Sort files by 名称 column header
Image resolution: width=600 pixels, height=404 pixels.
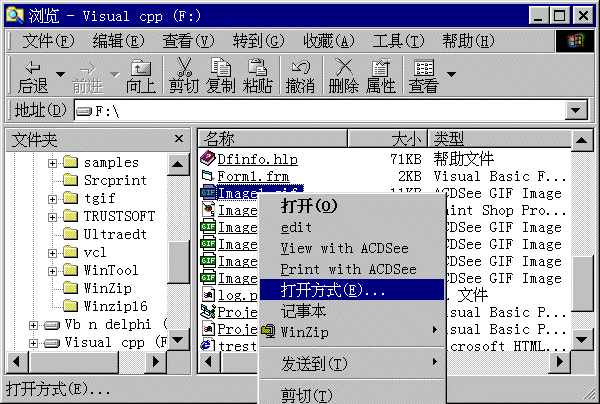pyautogui.click(x=290, y=139)
